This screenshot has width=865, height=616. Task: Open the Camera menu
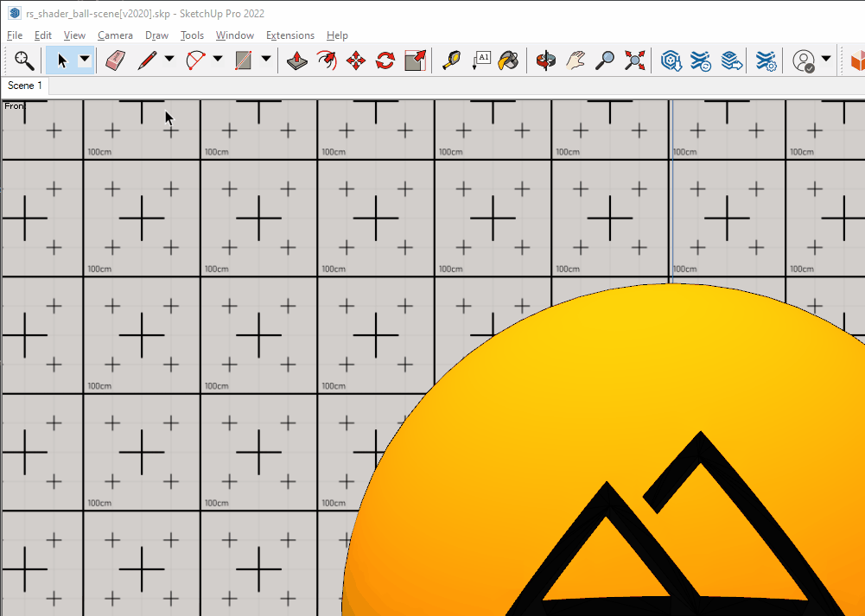(x=115, y=35)
